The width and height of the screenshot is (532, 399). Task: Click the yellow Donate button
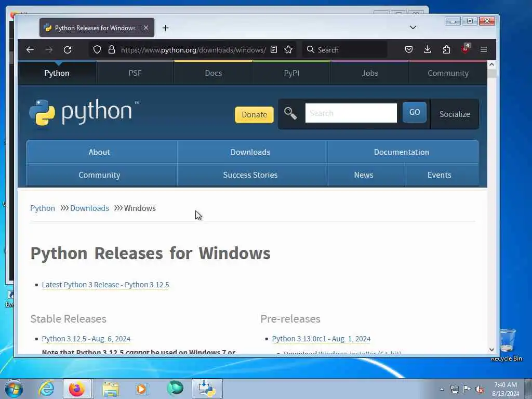(254, 115)
